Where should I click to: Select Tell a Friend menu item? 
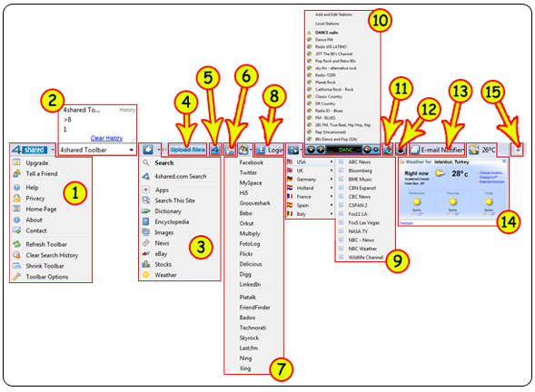tap(41, 174)
